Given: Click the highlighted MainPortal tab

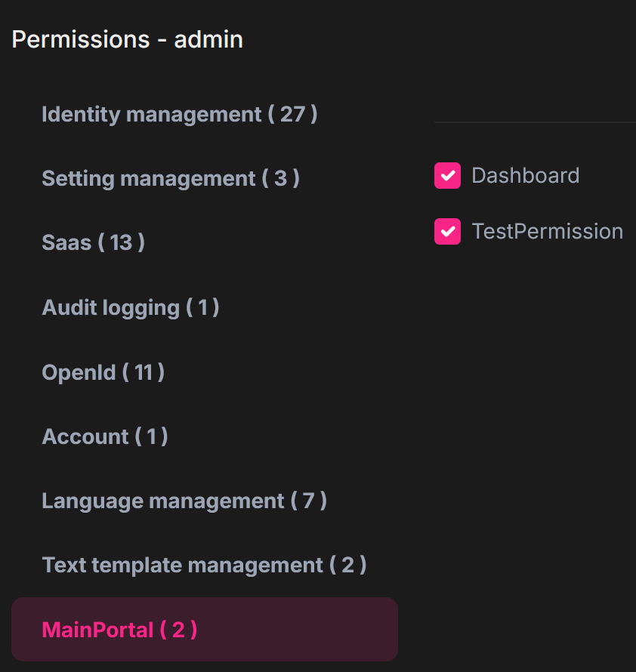Looking at the screenshot, I should tap(119, 630).
